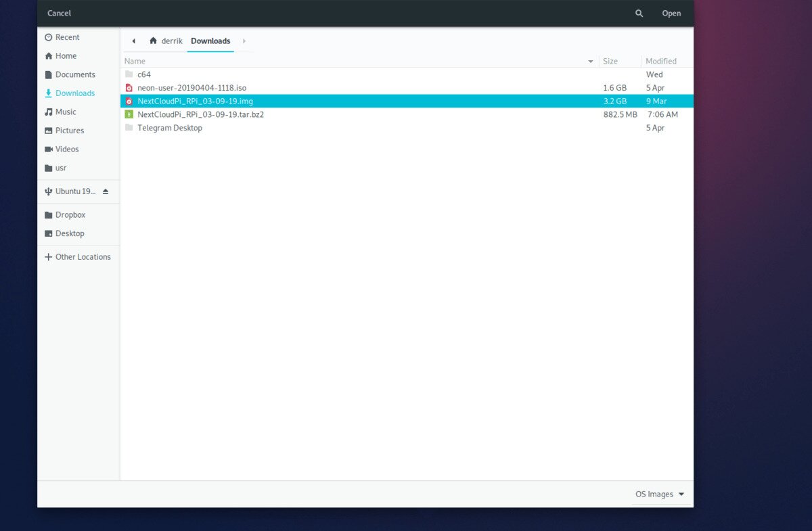The image size is (812, 531).
Task: Select the Downloads path breadcrumb tab
Action: click(x=210, y=41)
